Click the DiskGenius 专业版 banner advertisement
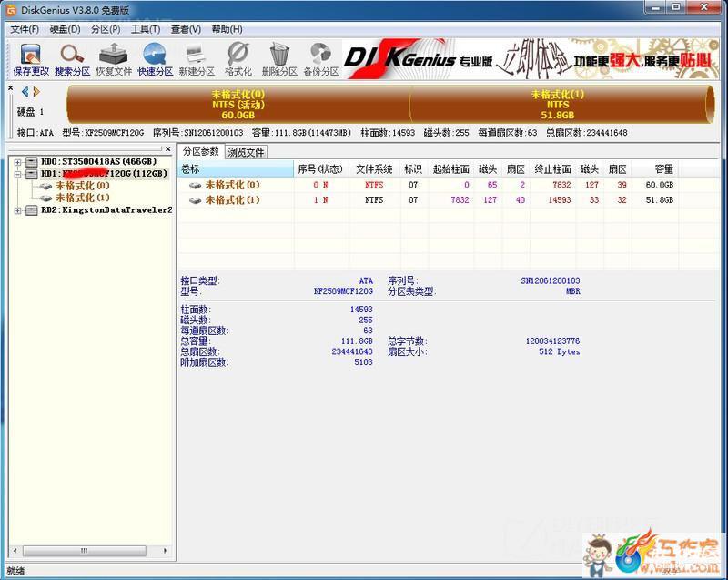Screen dimensions: 728x580 click(x=531, y=59)
